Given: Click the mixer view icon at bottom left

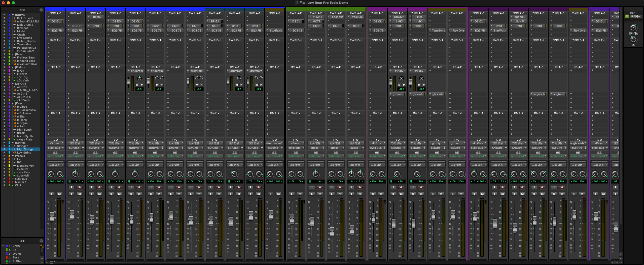Looking at the screenshot, I should (x=52, y=262).
